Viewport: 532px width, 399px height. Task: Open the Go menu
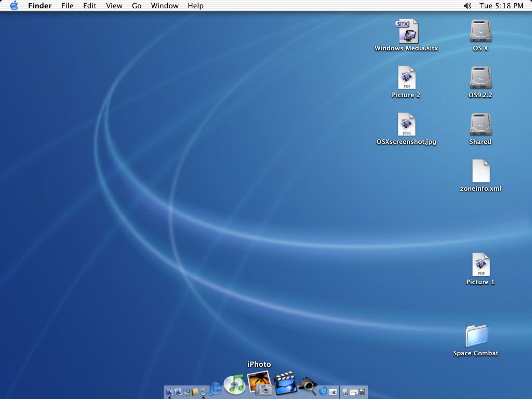136,6
